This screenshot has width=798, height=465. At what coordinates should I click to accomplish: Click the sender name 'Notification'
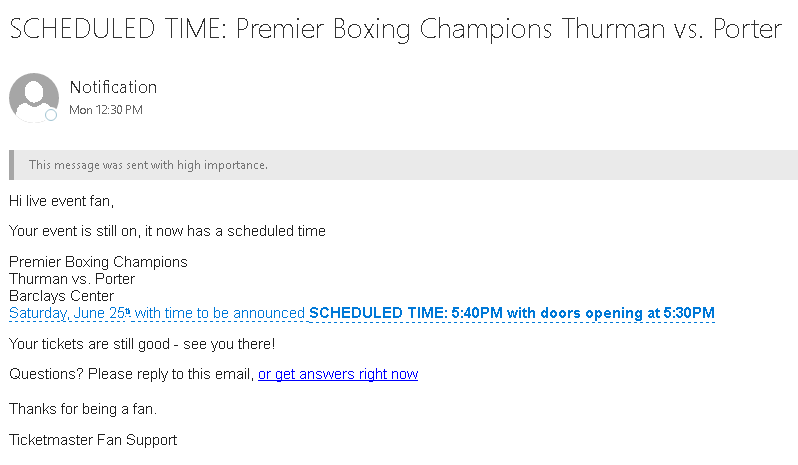(113, 87)
